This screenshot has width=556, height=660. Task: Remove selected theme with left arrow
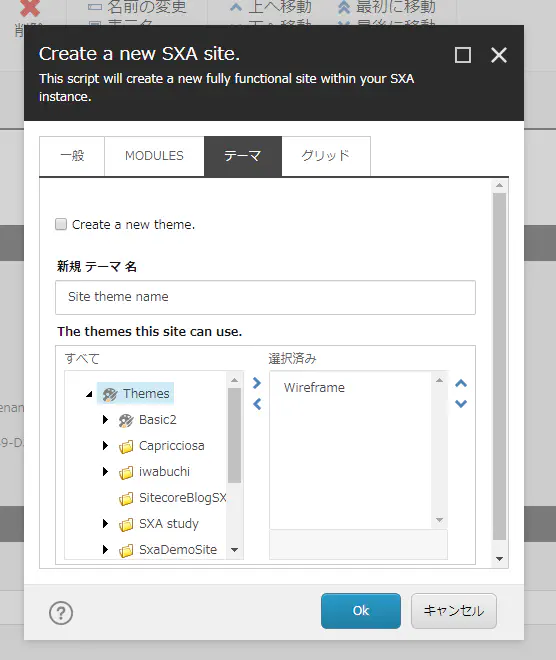point(257,404)
